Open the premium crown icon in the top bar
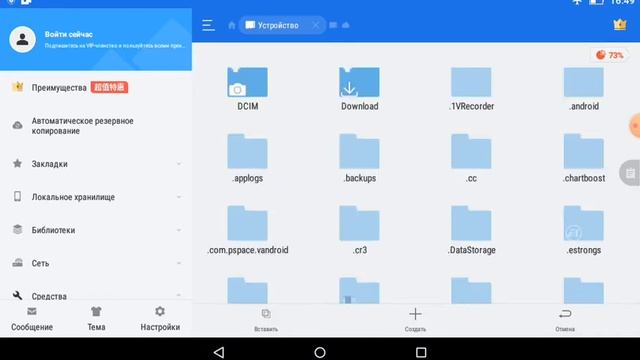The width and height of the screenshot is (640, 360). point(620,25)
